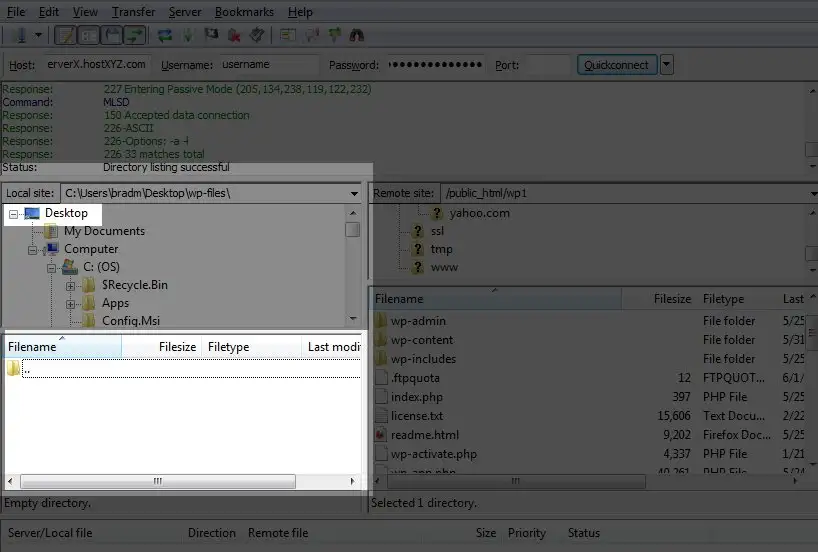The width and height of the screenshot is (818, 552).
Task: Open the Bookmarks menu
Action: point(244,11)
